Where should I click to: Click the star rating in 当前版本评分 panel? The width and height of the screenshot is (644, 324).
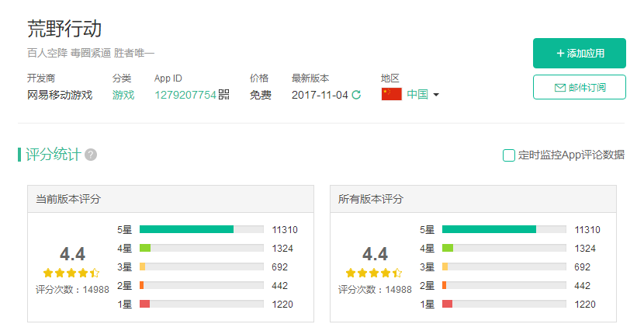coord(71,273)
